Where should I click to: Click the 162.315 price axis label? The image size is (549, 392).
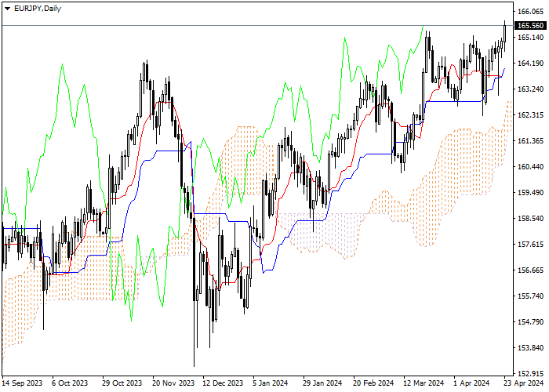click(x=530, y=115)
